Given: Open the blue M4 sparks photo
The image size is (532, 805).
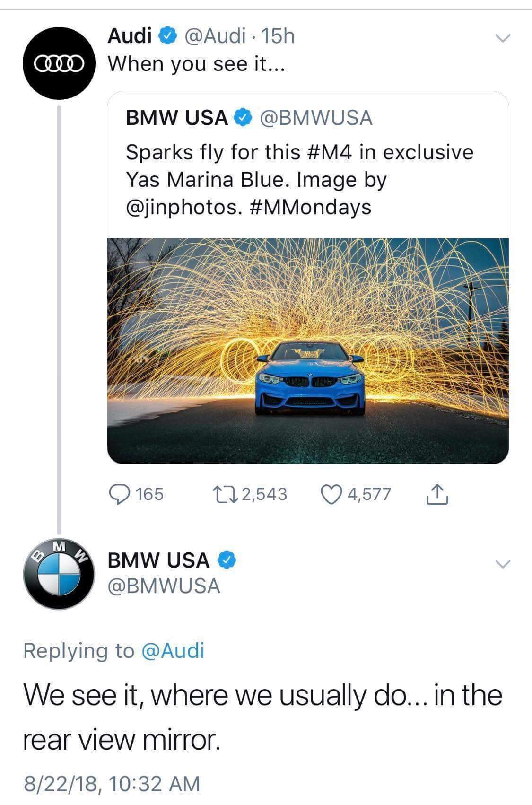Looking at the screenshot, I should (308, 350).
